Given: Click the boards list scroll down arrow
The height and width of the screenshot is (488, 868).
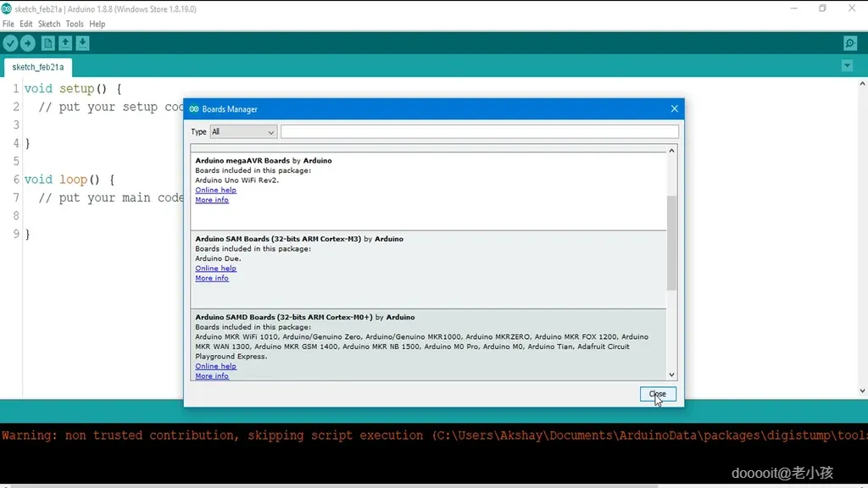Looking at the screenshot, I should (671, 374).
